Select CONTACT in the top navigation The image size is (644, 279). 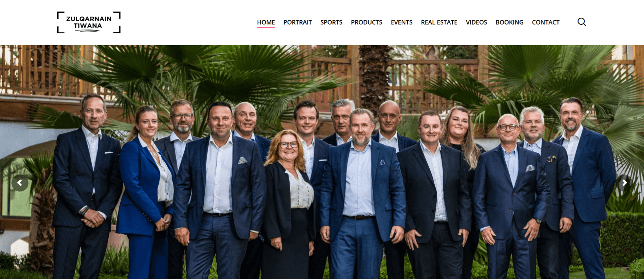point(546,22)
